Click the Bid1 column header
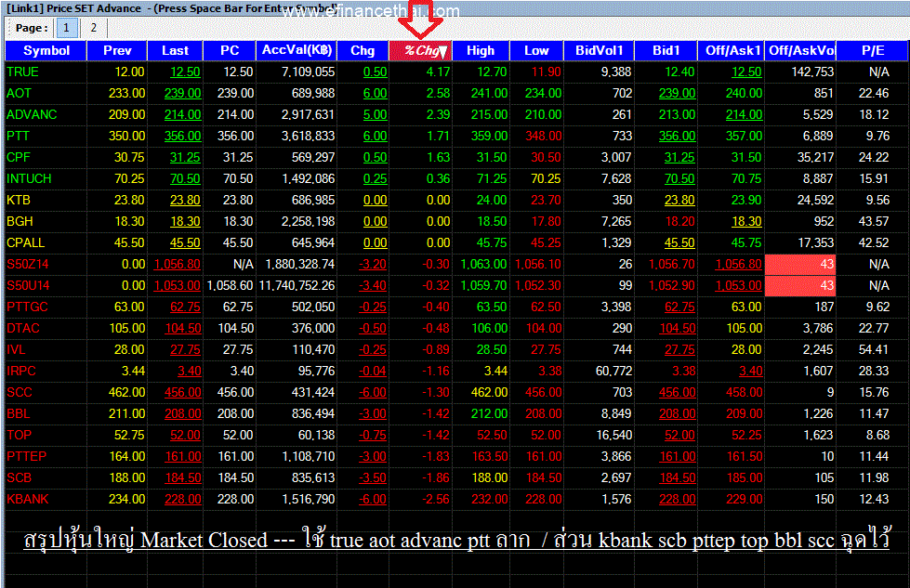910x588 pixels. 666,50
